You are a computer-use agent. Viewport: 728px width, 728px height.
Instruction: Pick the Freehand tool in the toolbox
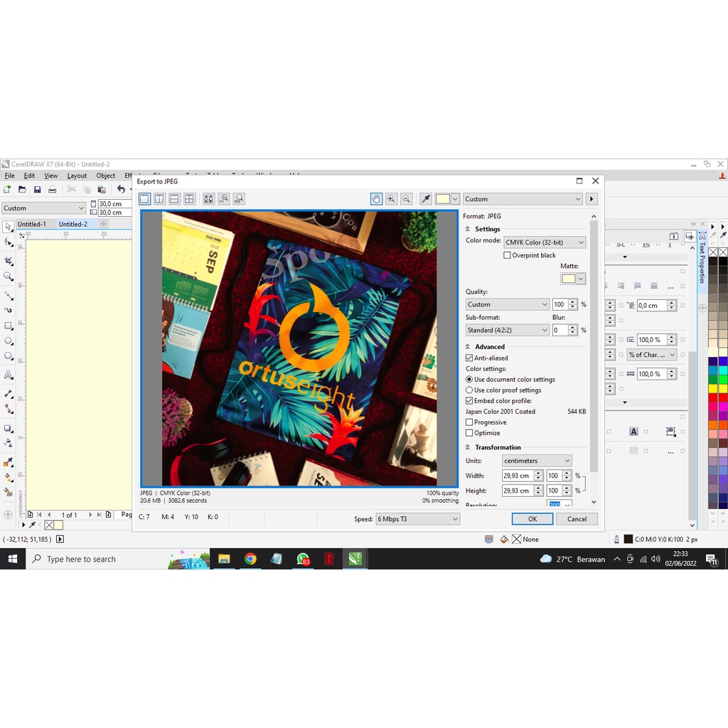pos(8,295)
